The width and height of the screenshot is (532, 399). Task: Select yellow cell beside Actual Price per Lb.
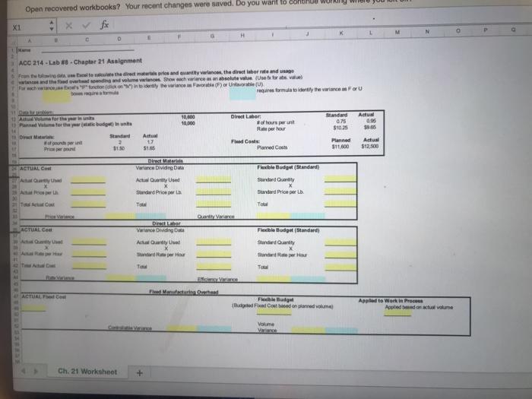88,192
